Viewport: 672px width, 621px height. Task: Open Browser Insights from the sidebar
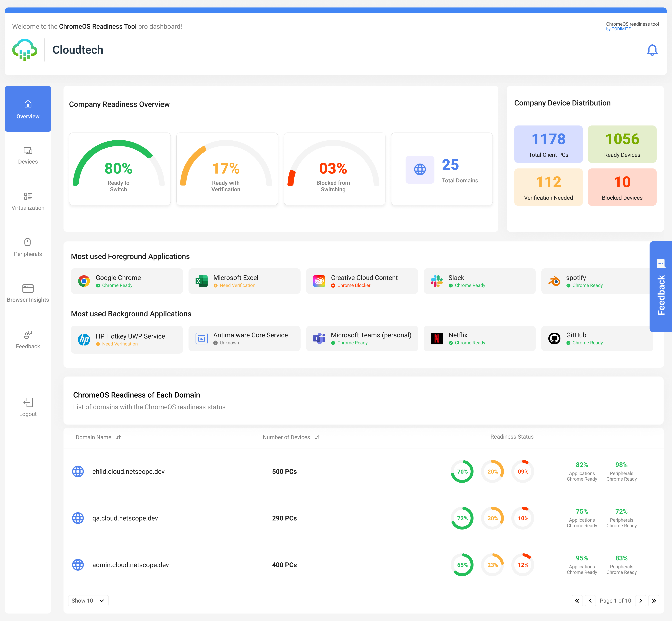click(28, 293)
